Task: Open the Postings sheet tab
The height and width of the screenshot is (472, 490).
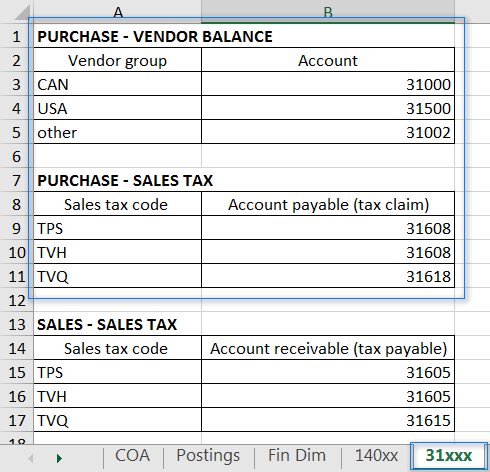Action: pos(208,456)
